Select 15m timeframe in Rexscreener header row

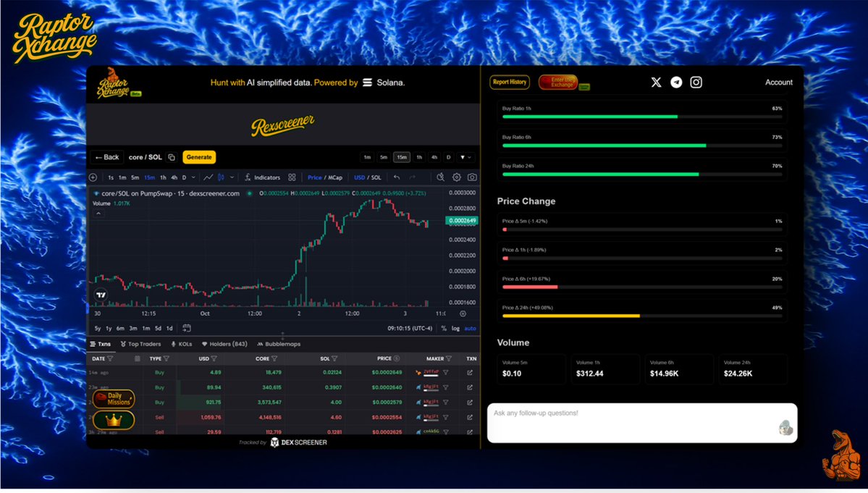pos(401,157)
